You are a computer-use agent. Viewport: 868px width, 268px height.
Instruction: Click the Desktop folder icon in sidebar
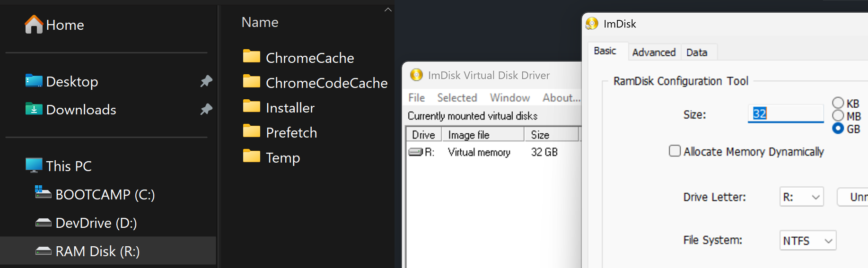(34, 81)
